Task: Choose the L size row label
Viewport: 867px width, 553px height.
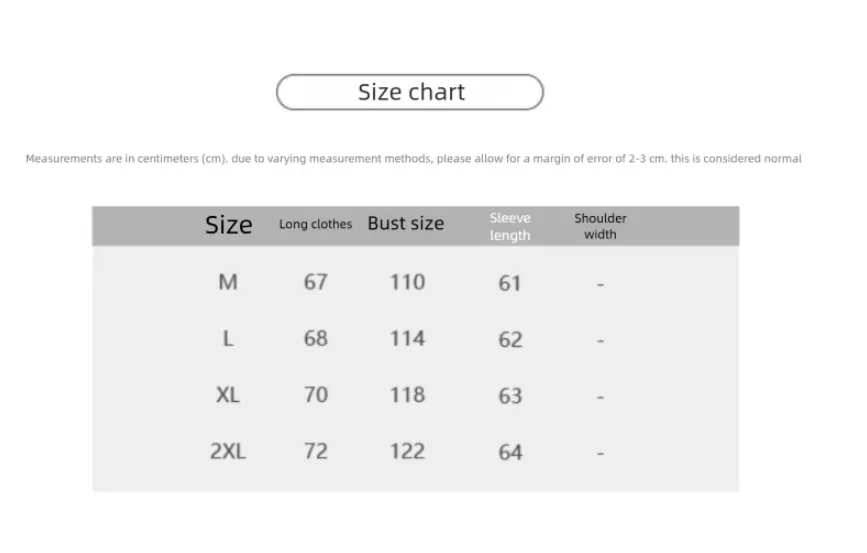Action: click(228, 339)
